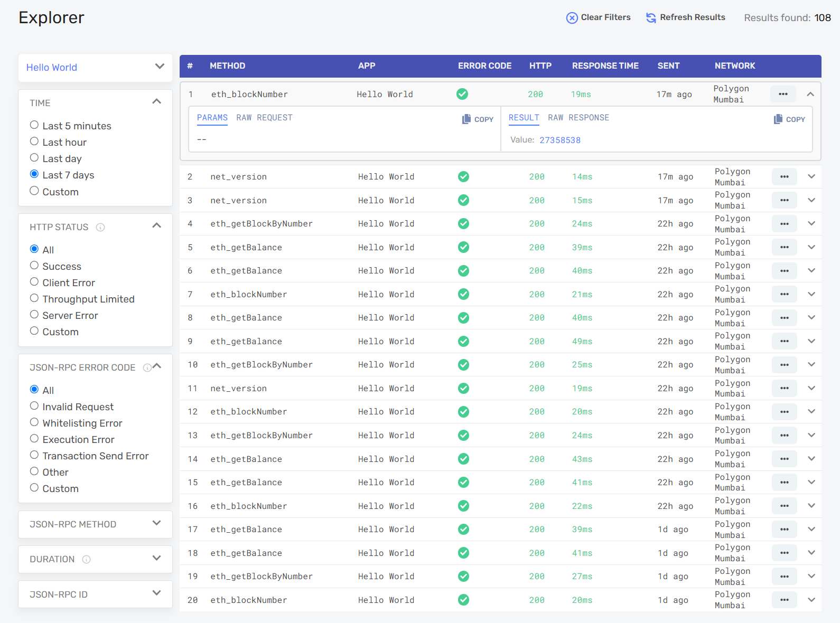Open the three-dot menu for row 5
Screen dimensions: 840x623
tap(785, 247)
